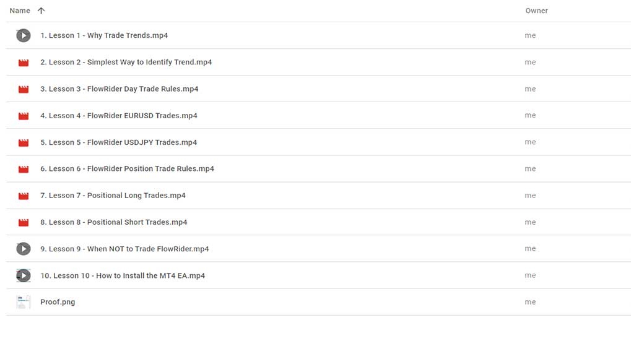Click the Proof.png image thumbnail
Viewport: 631px width, 364px height.
24,302
